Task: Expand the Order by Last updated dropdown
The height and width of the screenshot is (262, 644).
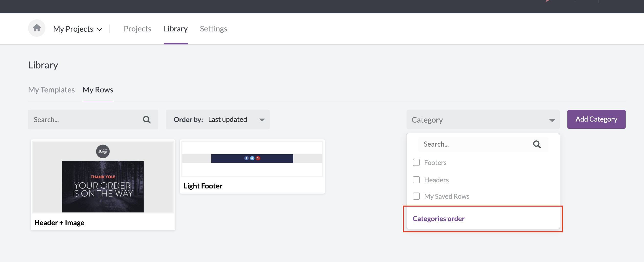Action: point(218,119)
